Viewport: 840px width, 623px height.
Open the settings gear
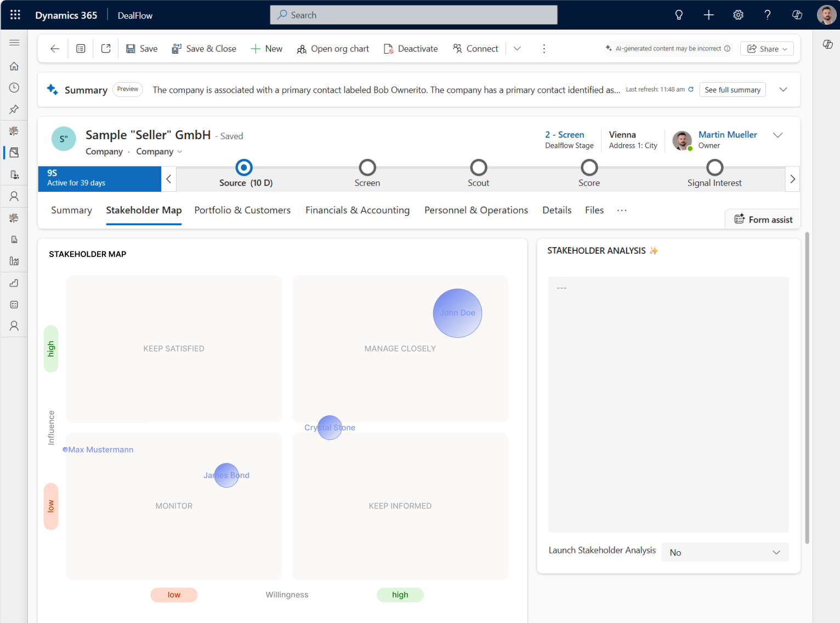coord(738,15)
